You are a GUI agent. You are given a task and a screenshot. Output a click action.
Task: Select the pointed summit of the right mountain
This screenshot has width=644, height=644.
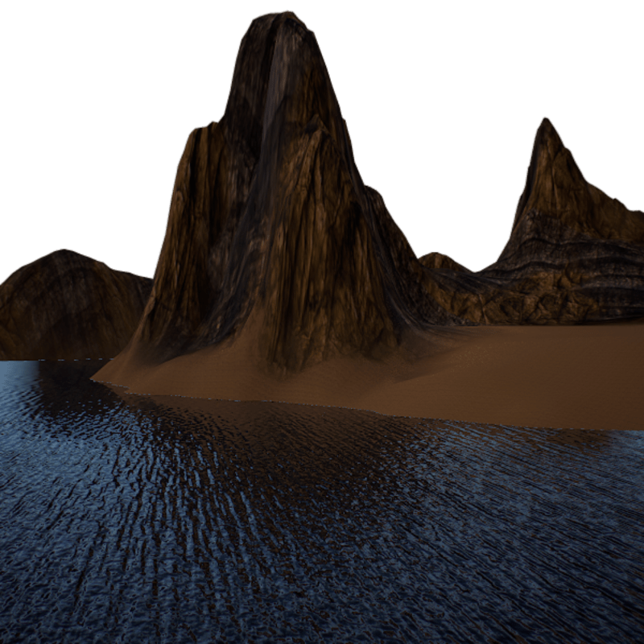click(x=547, y=123)
